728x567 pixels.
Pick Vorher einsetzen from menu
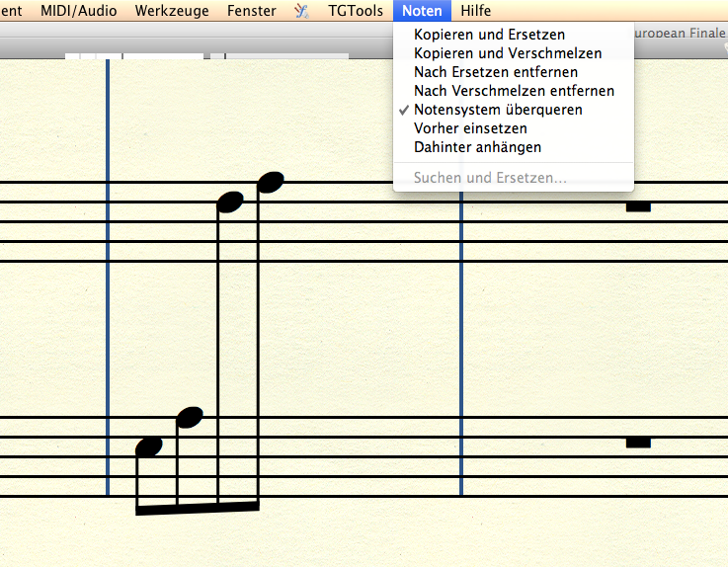coord(470,128)
